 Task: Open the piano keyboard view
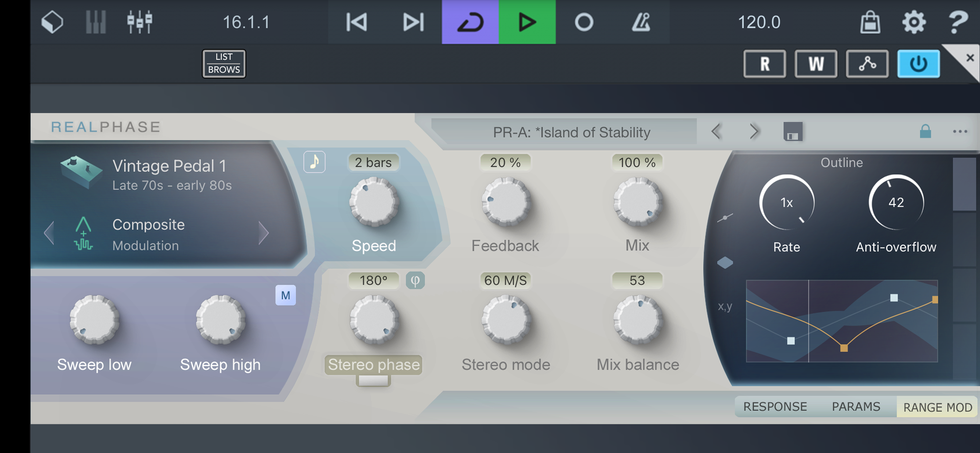[x=96, y=22]
